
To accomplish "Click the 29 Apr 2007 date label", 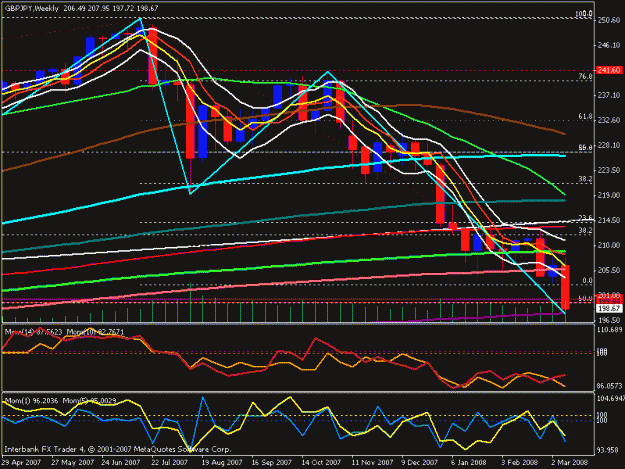I will click(x=21, y=463).
